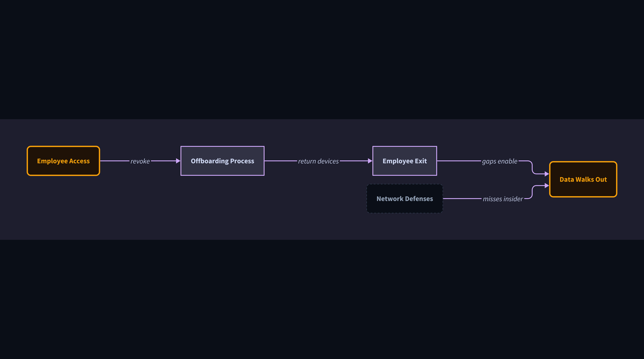Click the 'return devices' edge label
644x359 pixels.
click(318, 161)
